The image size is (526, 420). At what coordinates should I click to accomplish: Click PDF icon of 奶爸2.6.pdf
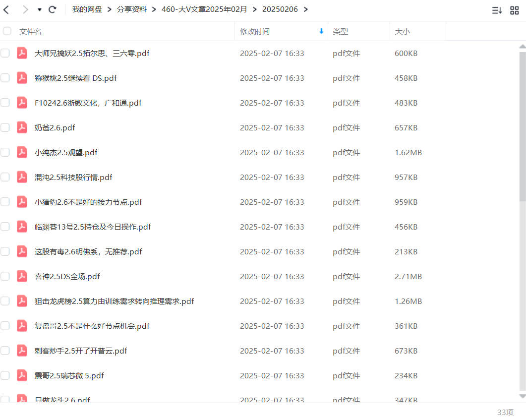click(22, 127)
